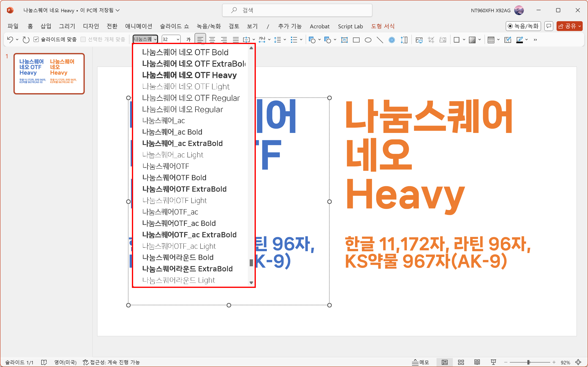This screenshot has height=367, width=588.
Task: Expand the font name combo box
Action: click(x=155, y=39)
